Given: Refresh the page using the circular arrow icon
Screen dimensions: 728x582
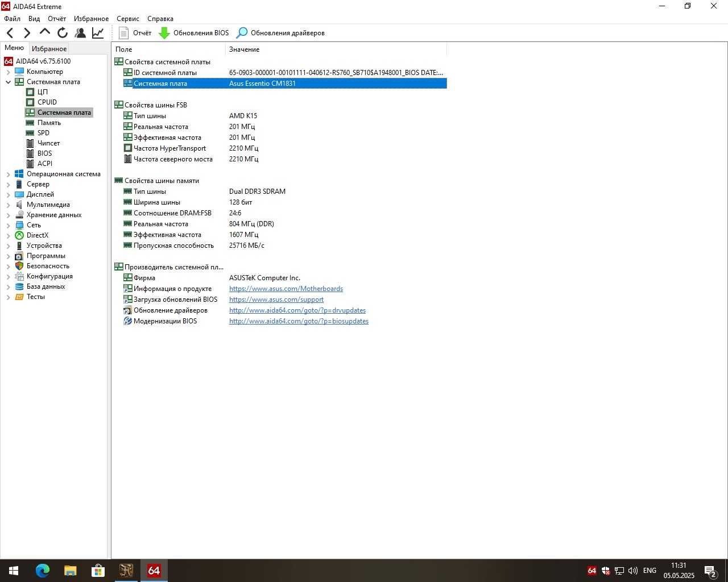Looking at the screenshot, I should pos(63,33).
